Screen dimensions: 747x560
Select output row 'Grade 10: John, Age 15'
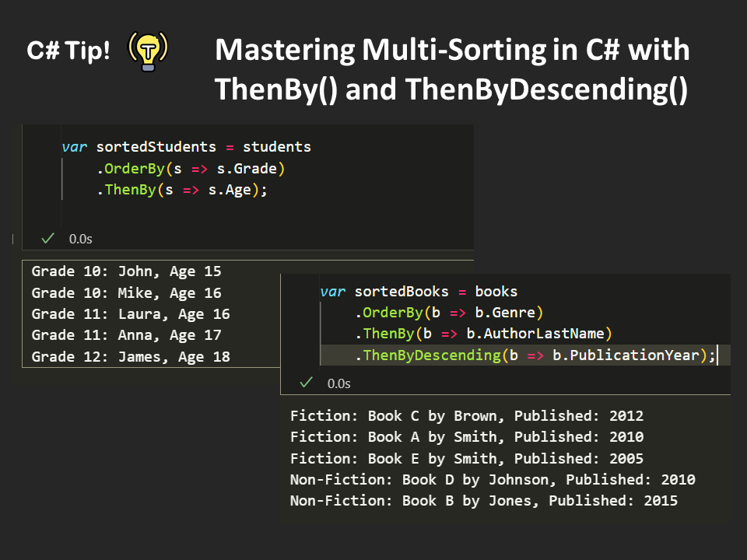tap(126, 271)
